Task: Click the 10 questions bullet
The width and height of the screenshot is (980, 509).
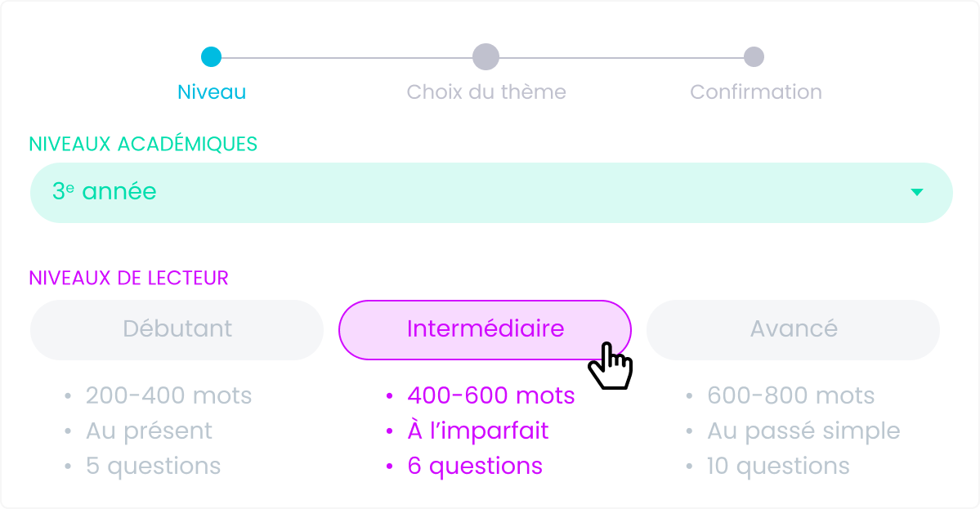Action: click(778, 467)
